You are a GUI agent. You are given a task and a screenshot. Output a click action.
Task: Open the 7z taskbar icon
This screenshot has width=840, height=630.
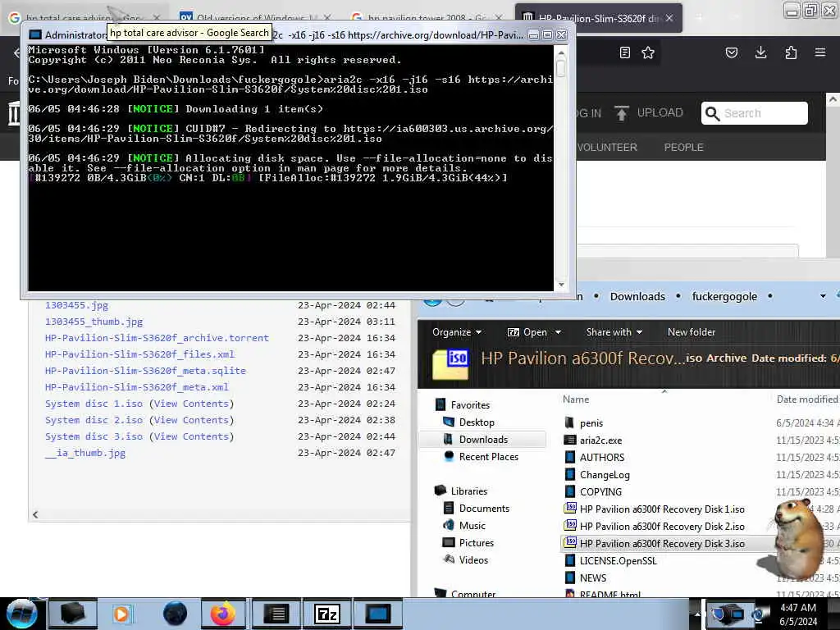tap(327, 614)
